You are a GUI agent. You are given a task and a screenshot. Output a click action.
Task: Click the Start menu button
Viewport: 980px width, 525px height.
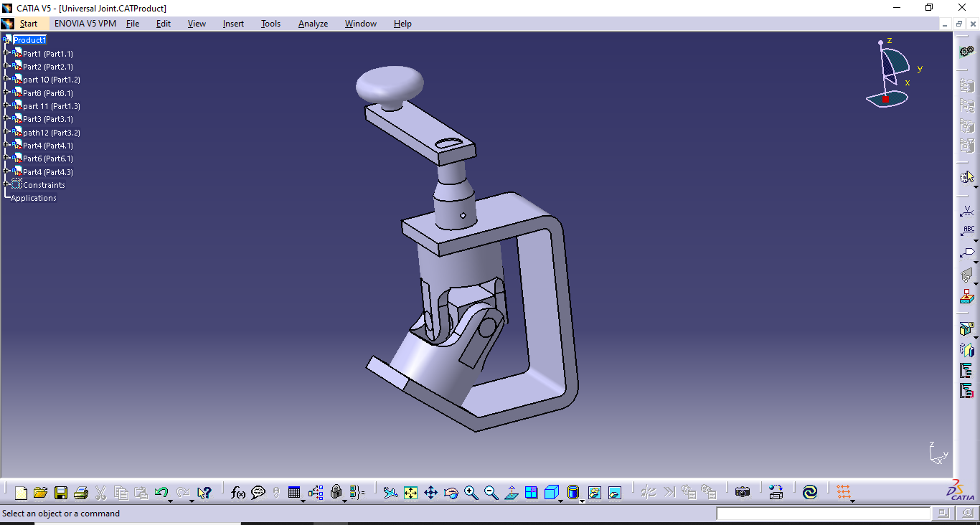(29, 24)
